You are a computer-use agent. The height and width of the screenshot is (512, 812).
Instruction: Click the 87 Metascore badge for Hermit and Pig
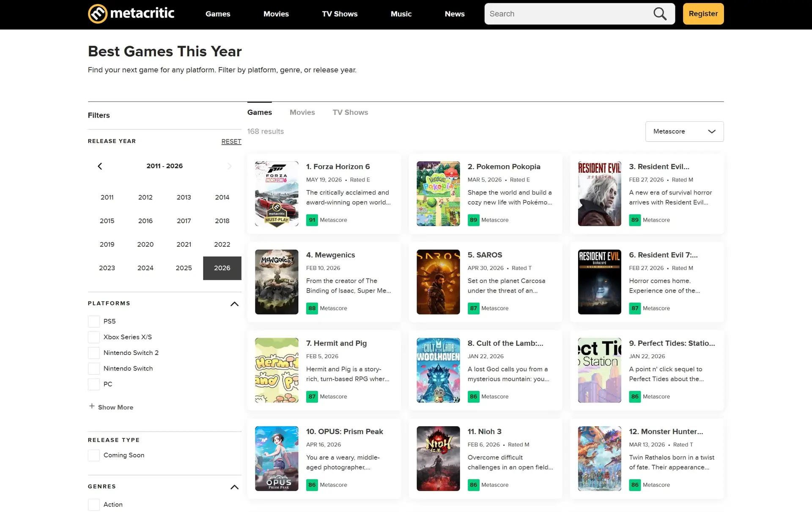click(312, 397)
